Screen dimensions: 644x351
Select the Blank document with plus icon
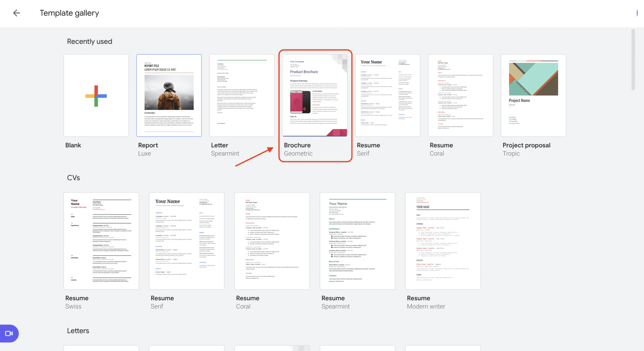pos(96,95)
